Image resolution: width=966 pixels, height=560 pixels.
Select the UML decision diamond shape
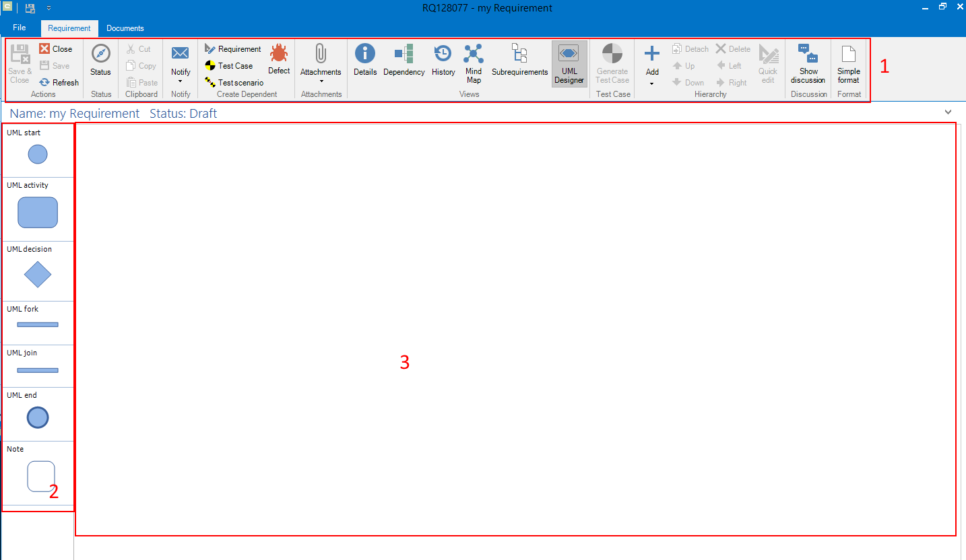(38, 274)
